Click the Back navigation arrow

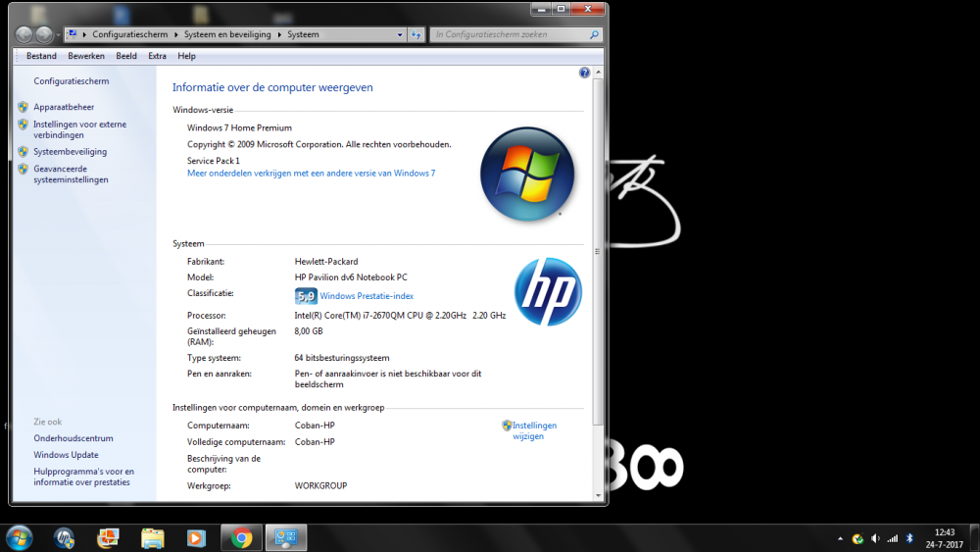pyautogui.click(x=24, y=34)
